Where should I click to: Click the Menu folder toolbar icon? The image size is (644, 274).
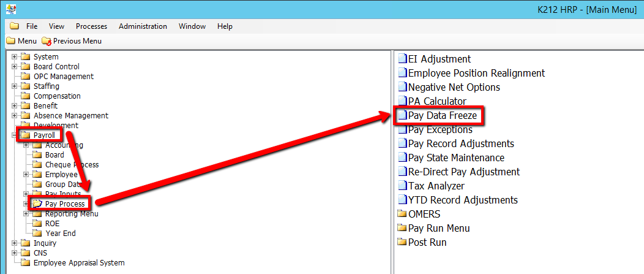(x=11, y=41)
